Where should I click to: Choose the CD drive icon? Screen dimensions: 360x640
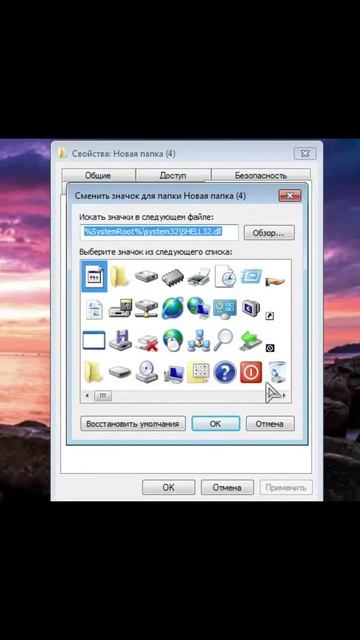[147, 372]
